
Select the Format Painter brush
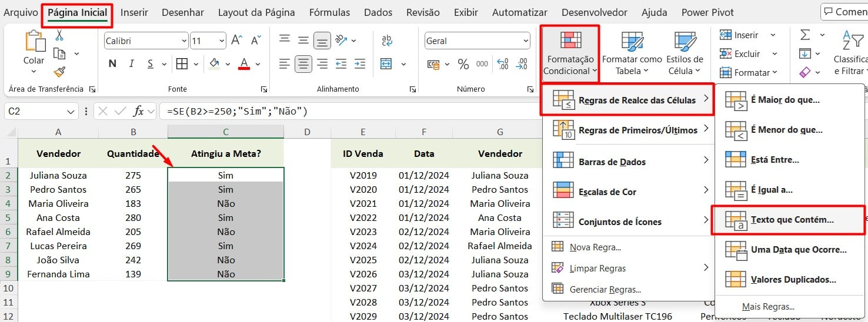59,72
